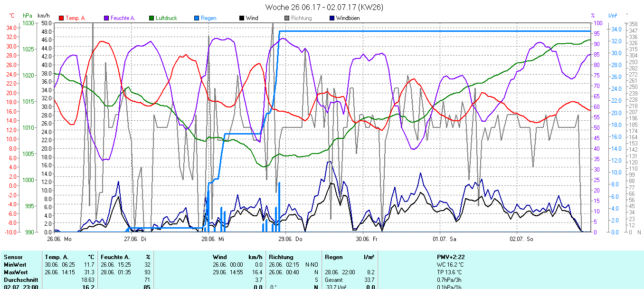
Task: Click the km/h axis unit label
Action: (44, 16)
